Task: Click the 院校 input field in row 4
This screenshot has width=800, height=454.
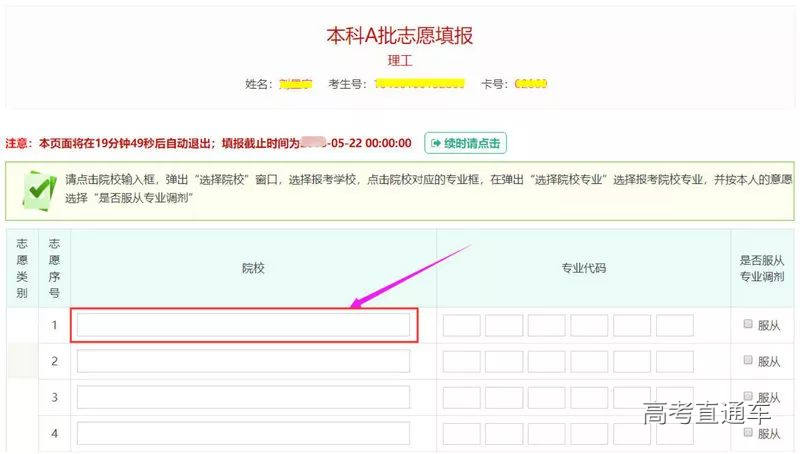Action: (x=243, y=433)
